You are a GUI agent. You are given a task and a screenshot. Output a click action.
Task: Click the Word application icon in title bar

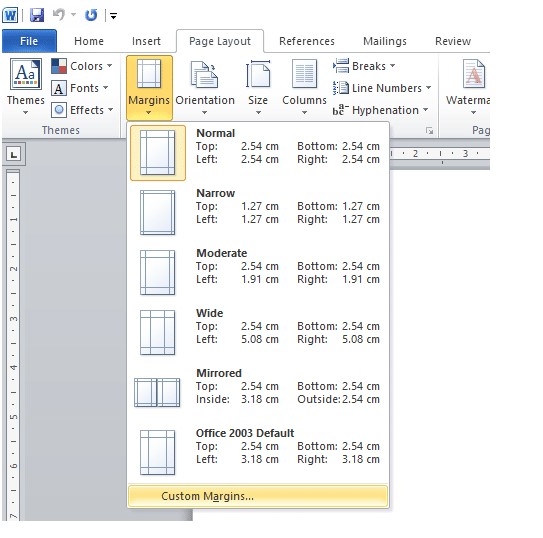point(10,15)
